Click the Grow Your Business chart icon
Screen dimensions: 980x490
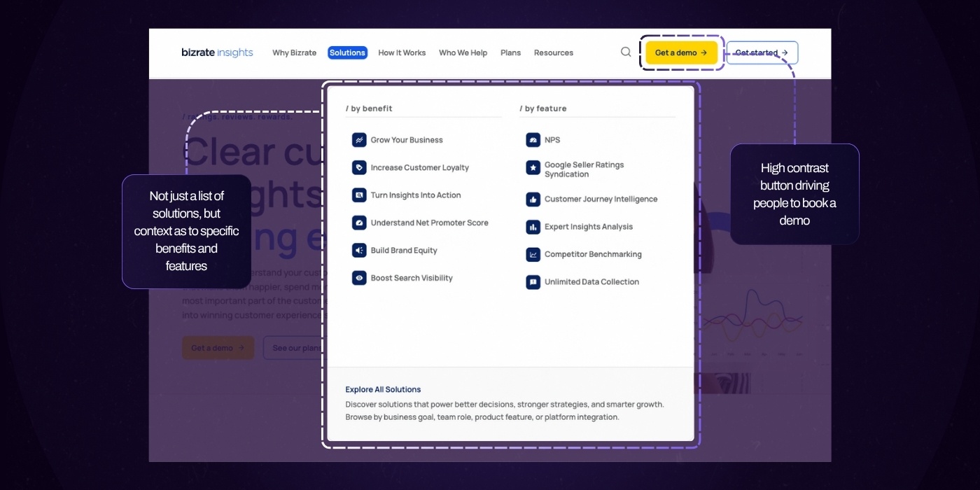(x=359, y=140)
